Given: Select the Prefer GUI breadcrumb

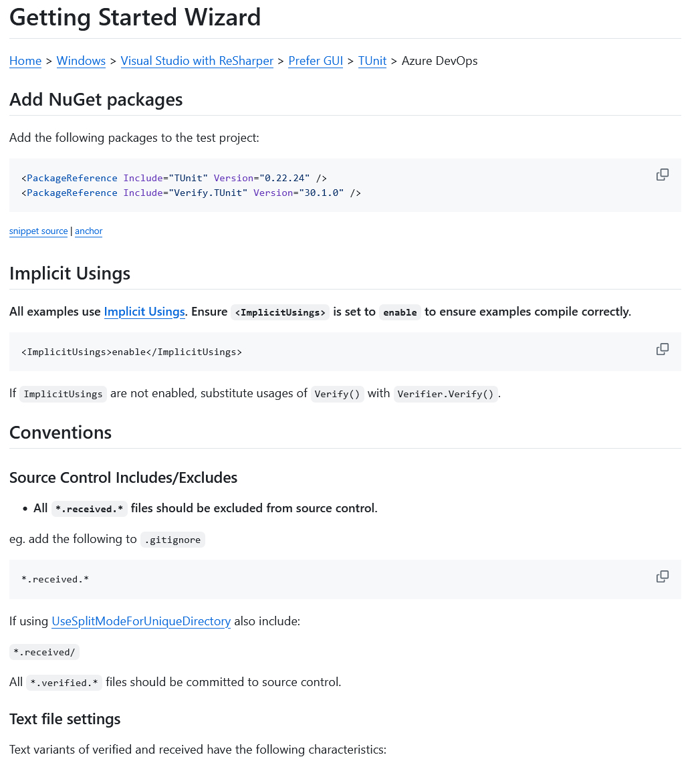Looking at the screenshot, I should coord(316,61).
